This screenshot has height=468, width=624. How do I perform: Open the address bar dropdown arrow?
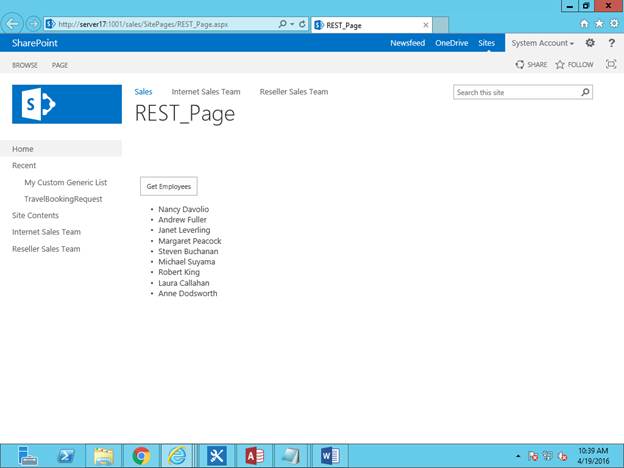292,24
